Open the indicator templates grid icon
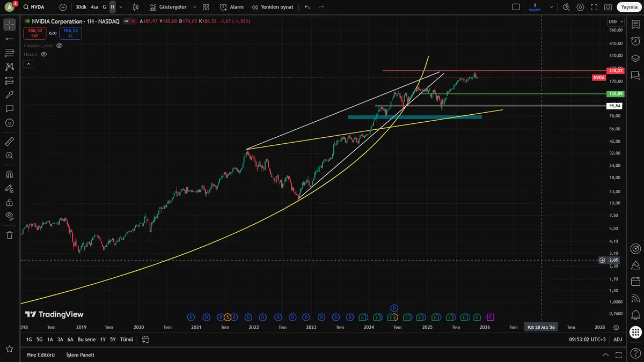This screenshot has height=362, width=644. click(x=206, y=7)
